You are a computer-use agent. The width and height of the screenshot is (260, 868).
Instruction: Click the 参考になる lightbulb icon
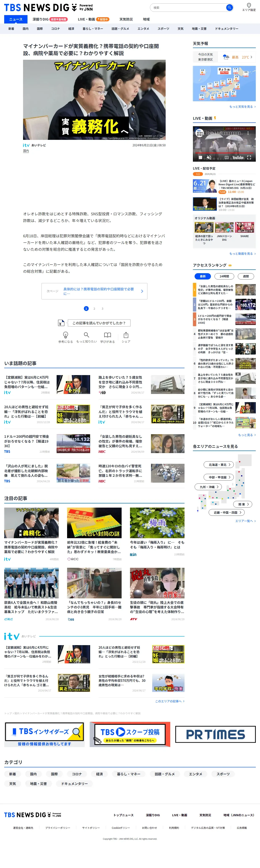pyautogui.click(x=66, y=335)
